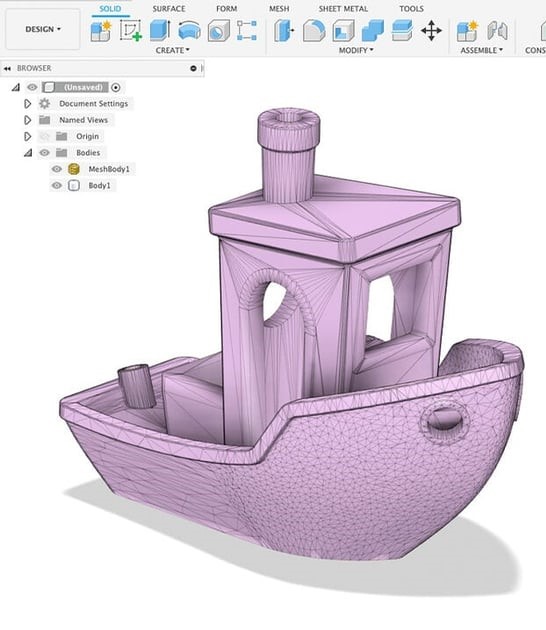Screen dimensions: 546x630
Task: Click the root component document icon
Action: 49,87
